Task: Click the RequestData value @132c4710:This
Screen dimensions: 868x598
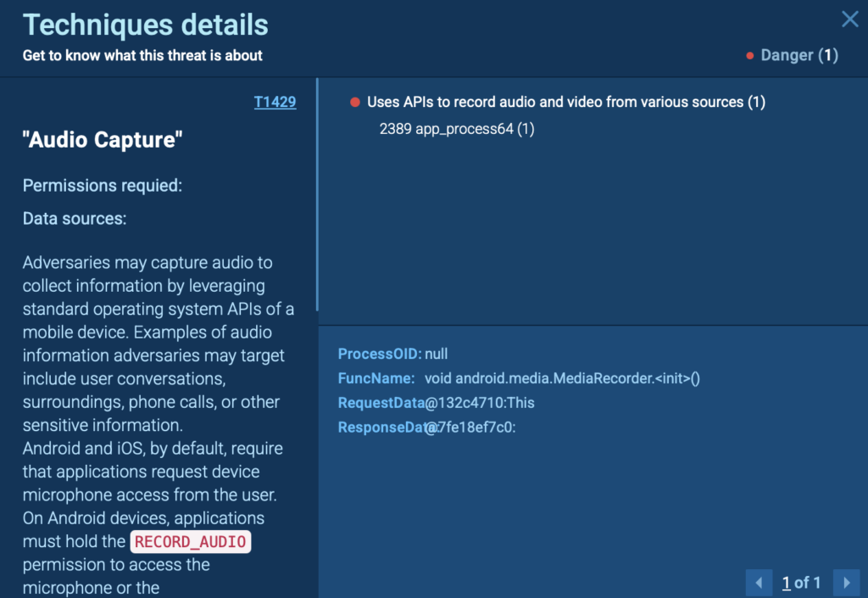Action: 480,403
